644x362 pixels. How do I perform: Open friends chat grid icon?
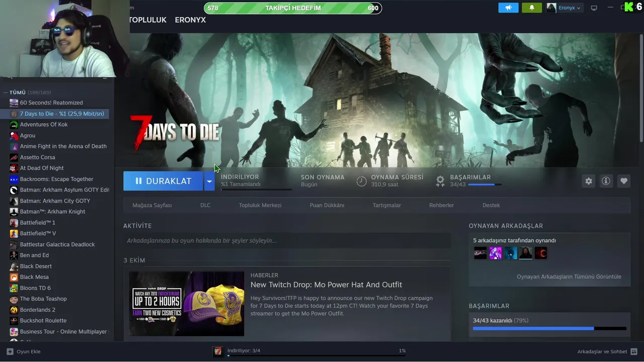click(x=633, y=351)
